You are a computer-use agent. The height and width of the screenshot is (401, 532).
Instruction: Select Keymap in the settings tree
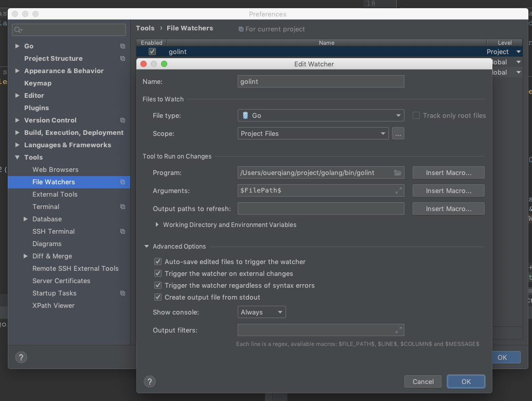[38, 83]
